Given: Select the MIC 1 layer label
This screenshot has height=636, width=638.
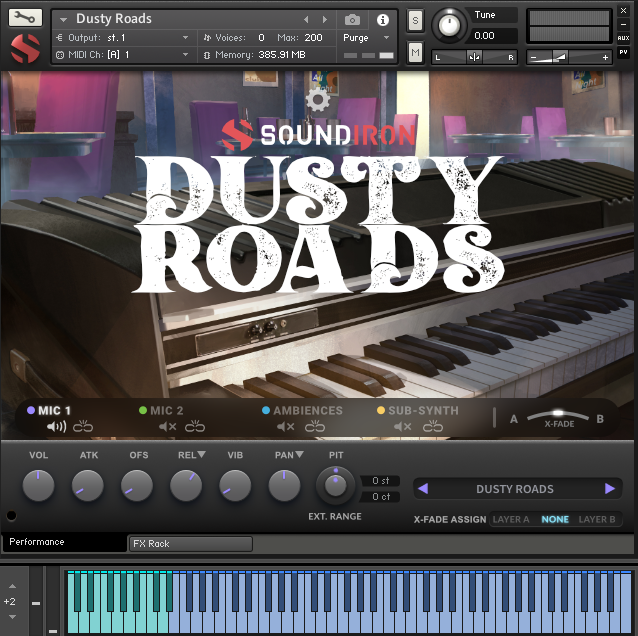Looking at the screenshot, I should [54, 411].
